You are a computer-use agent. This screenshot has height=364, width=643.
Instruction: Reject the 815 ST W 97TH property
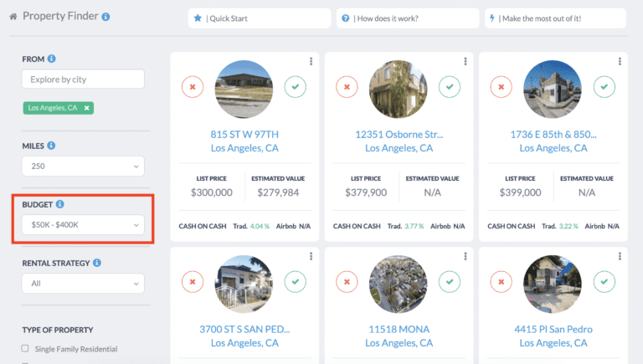coord(193,86)
